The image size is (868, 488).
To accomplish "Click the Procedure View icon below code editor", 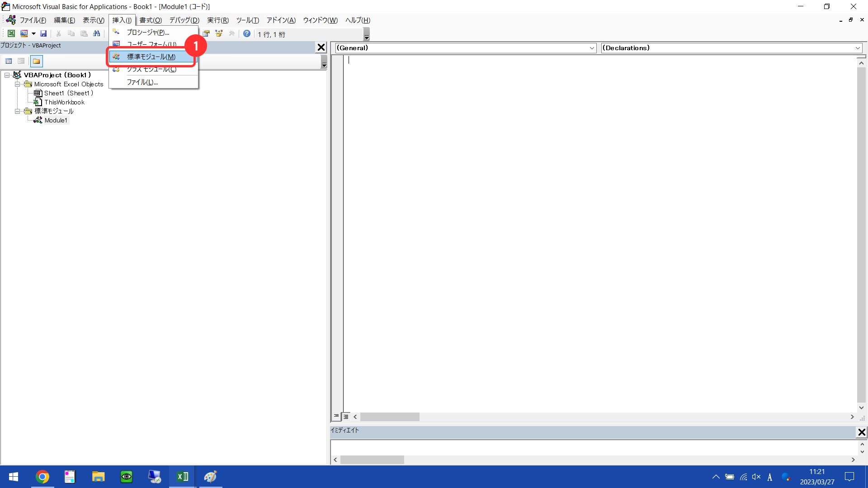I will coord(336,416).
